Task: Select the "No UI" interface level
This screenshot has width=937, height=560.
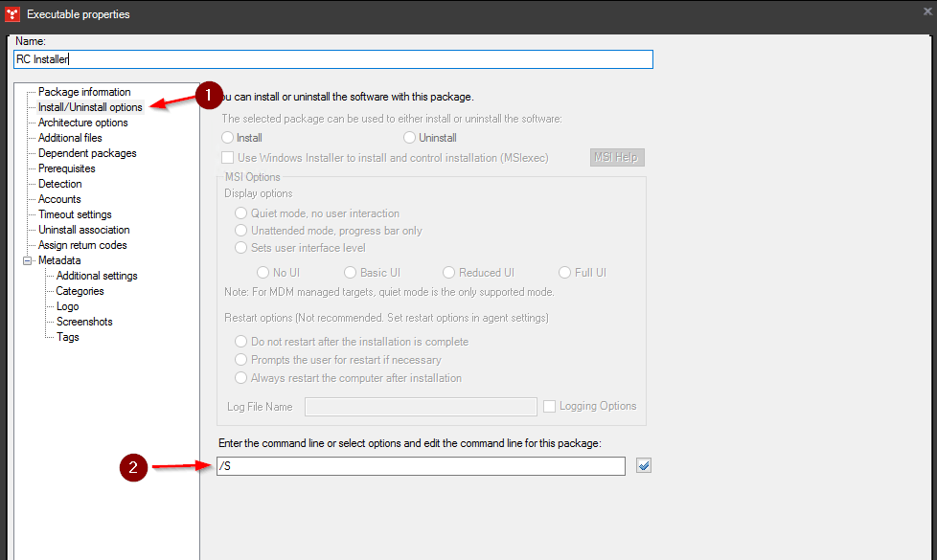Action: point(263,272)
